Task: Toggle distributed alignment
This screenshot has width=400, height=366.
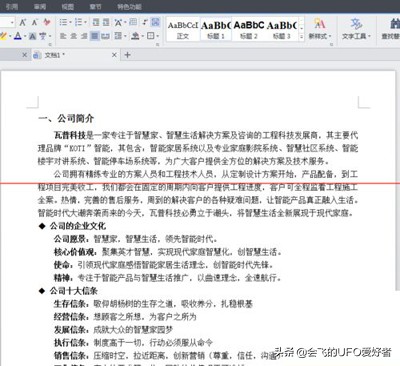Action: point(106,36)
